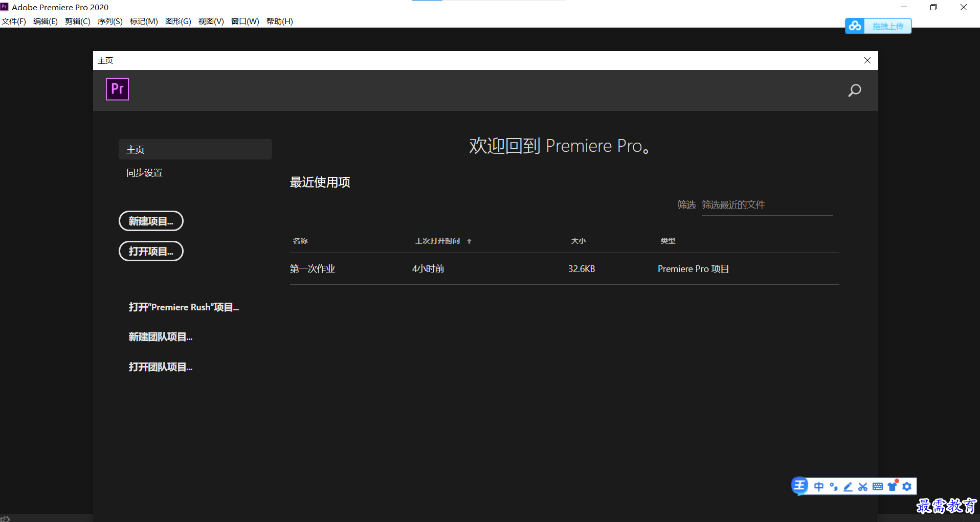Screen dimensions: 980x522
Task: Click the 新建项目 button
Action: click(x=151, y=221)
